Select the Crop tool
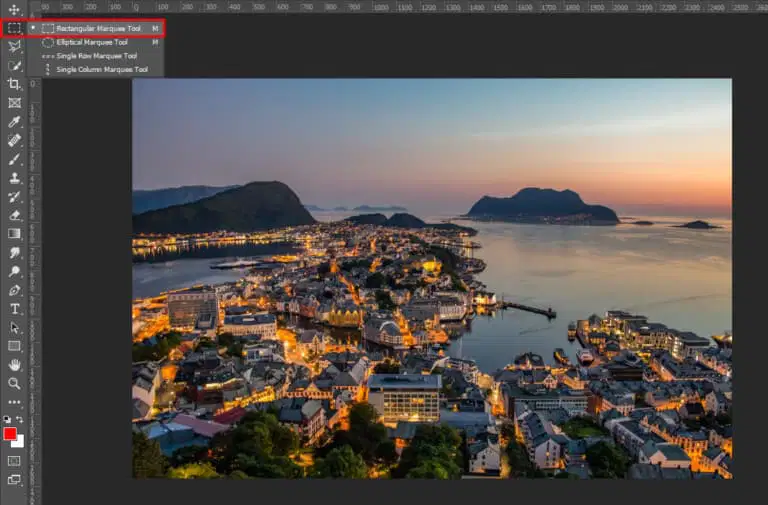 (x=14, y=84)
